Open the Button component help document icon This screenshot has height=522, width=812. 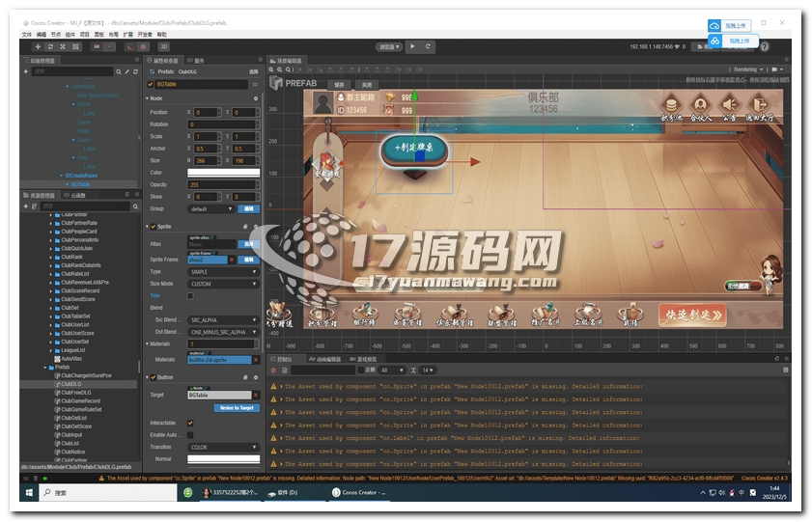[245, 377]
